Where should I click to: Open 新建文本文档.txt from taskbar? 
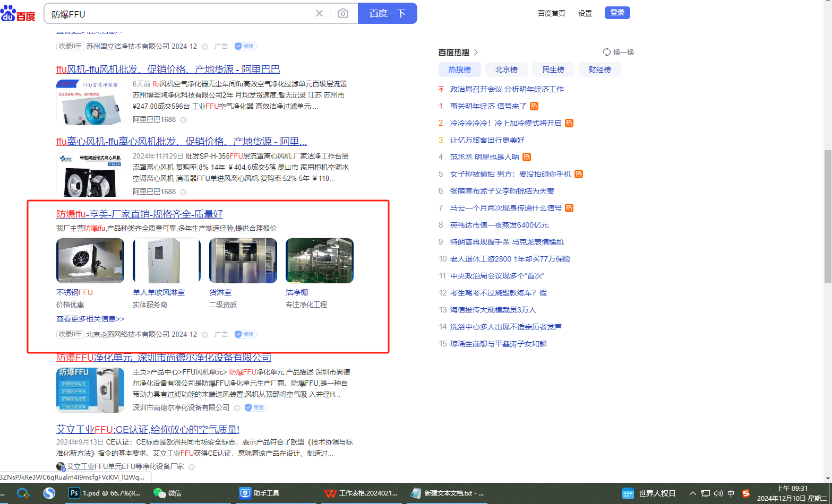pyautogui.click(x=448, y=493)
